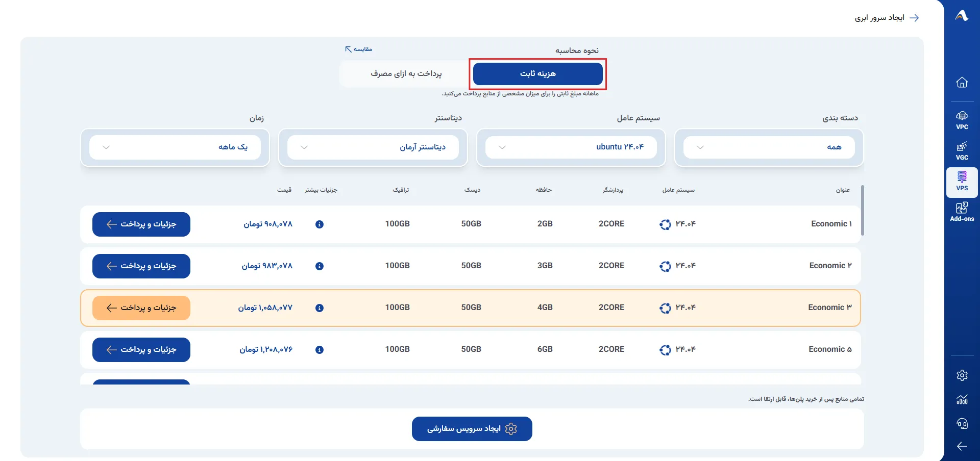The image size is (980, 461).
Task: Click عنوان column header
Action: coord(843,190)
